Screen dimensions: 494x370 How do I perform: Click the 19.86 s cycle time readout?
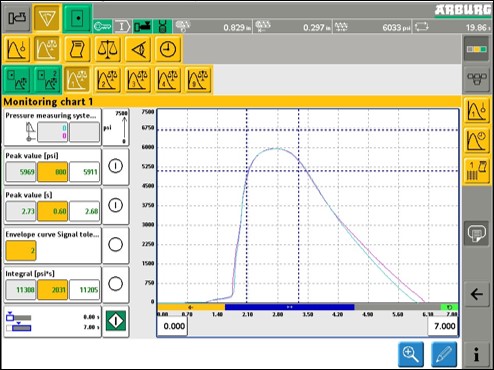(453, 27)
